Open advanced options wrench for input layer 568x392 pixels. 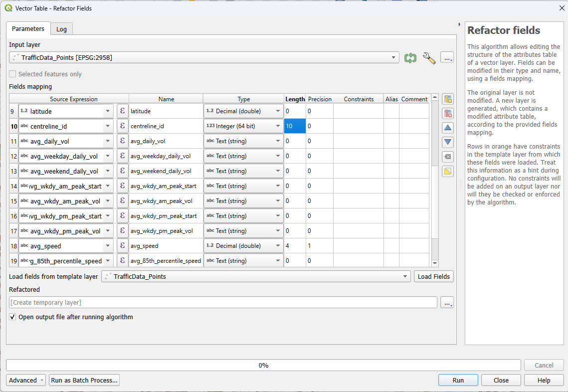click(429, 58)
